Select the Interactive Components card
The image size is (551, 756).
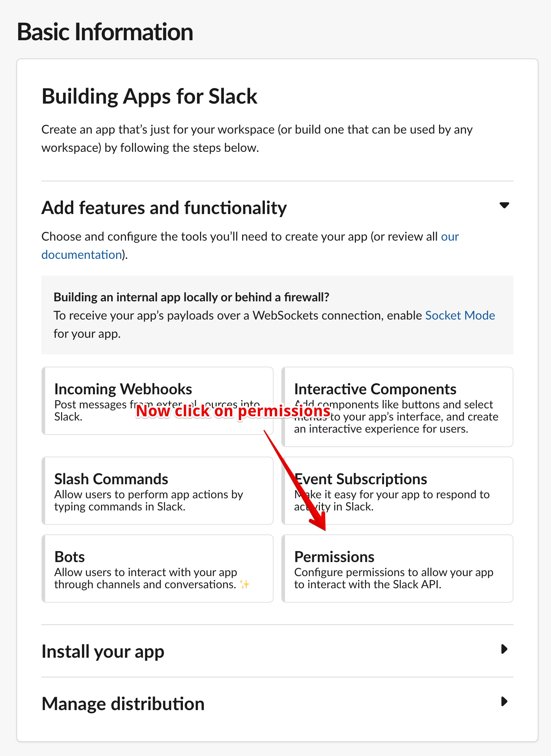point(397,406)
